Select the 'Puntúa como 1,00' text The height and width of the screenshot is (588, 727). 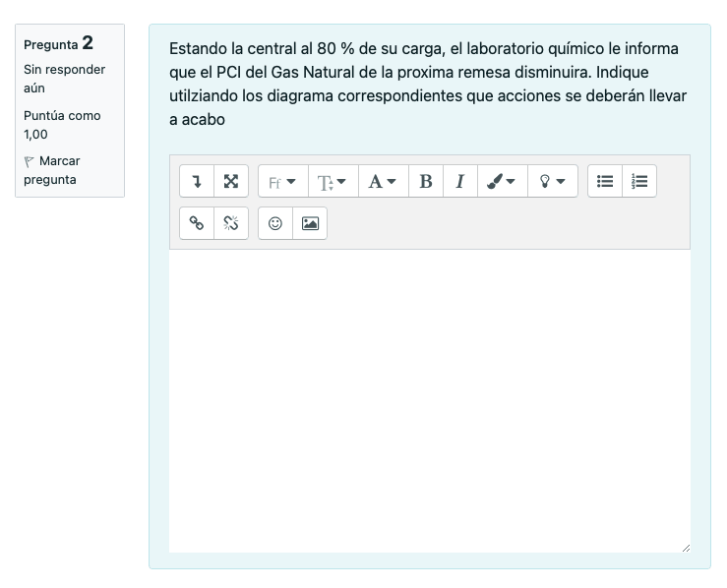click(62, 125)
